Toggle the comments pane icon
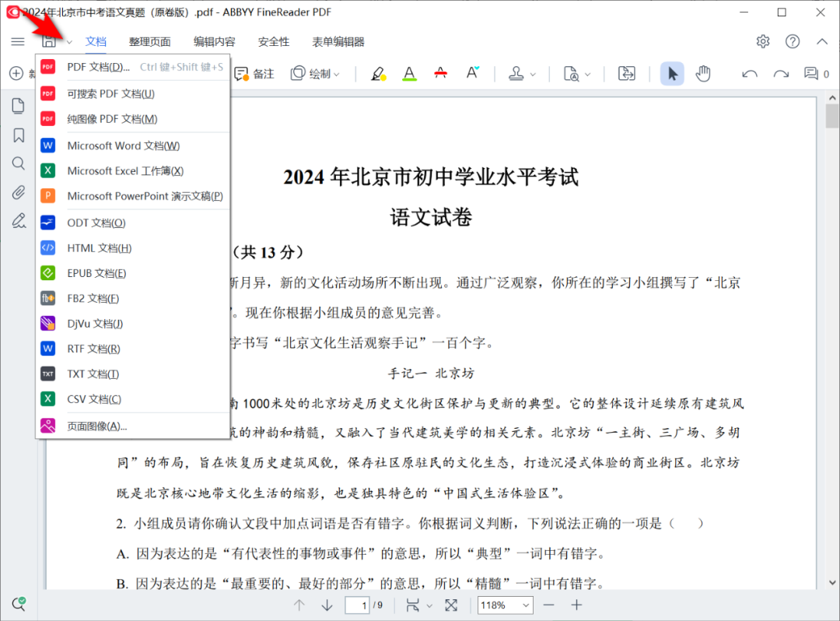The height and width of the screenshot is (621, 840). pos(811,74)
